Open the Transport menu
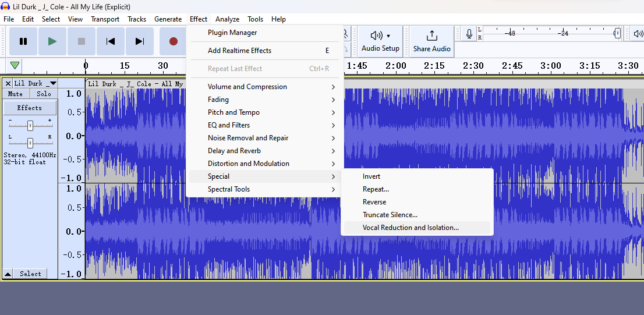 click(x=105, y=19)
